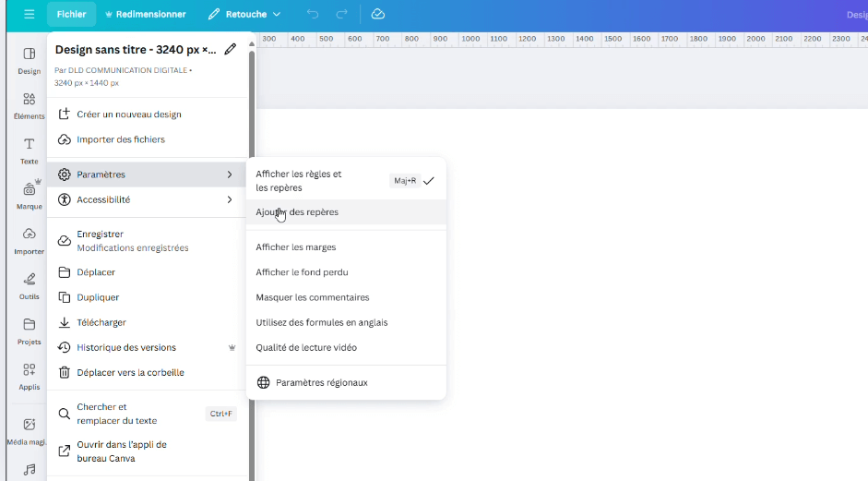Image resolution: width=868 pixels, height=481 pixels.
Task: Open the Éléments sidebar panel
Action: 29,105
